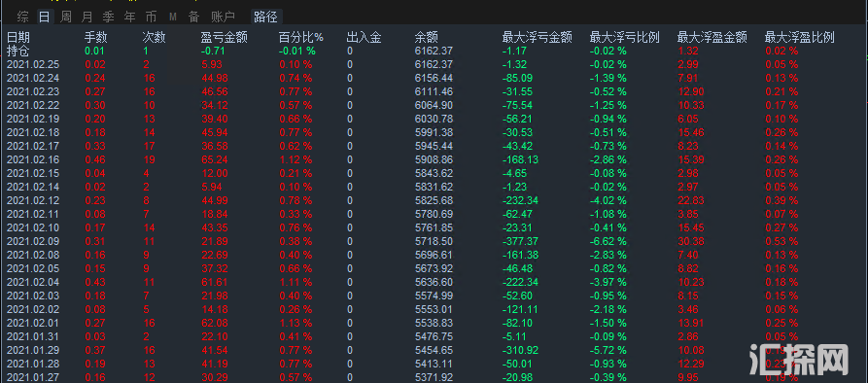Open the 账户 account tab

click(x=224, y=17)
